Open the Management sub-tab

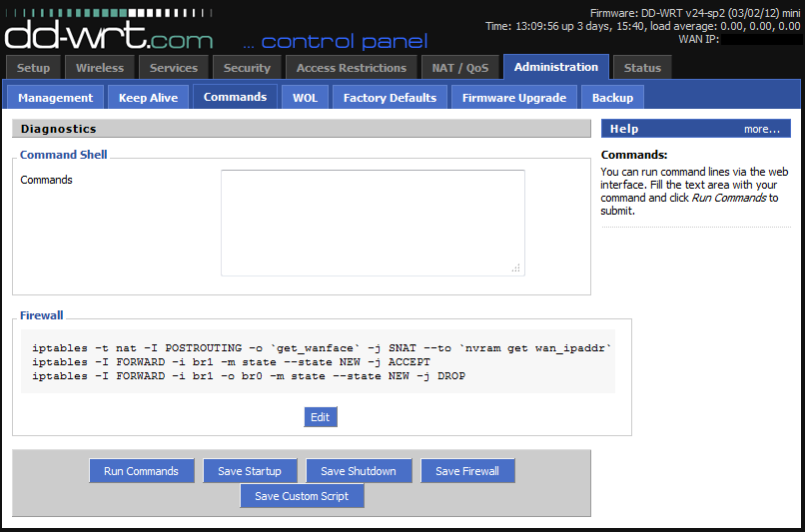(55, 98)
